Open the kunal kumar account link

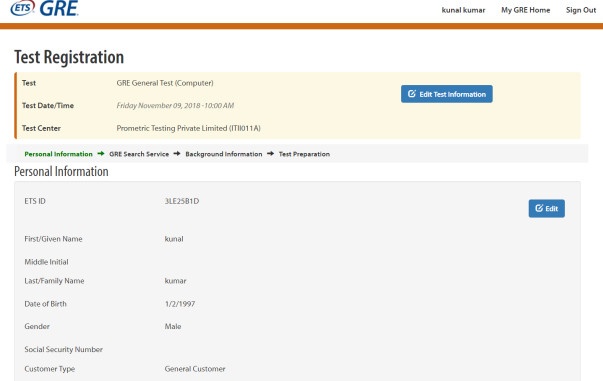tap(463, 10)
